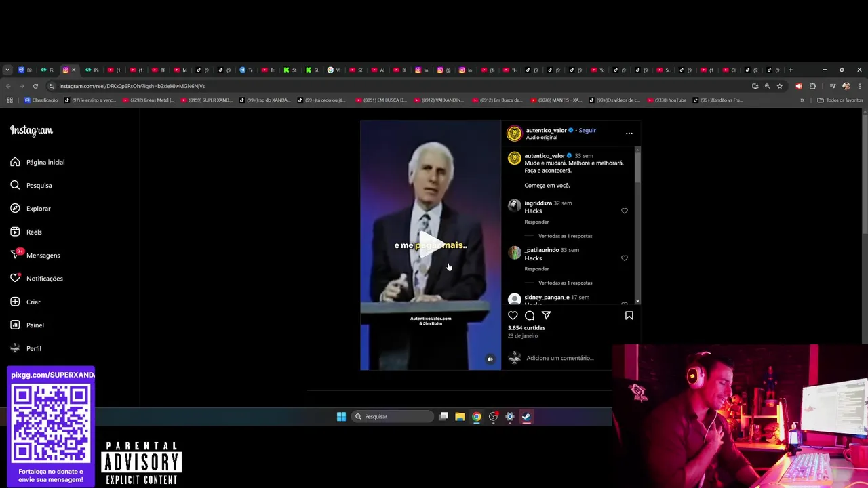Share the post with paper plane icon
This screenshot has height=488, width=868.
point(546,315)
